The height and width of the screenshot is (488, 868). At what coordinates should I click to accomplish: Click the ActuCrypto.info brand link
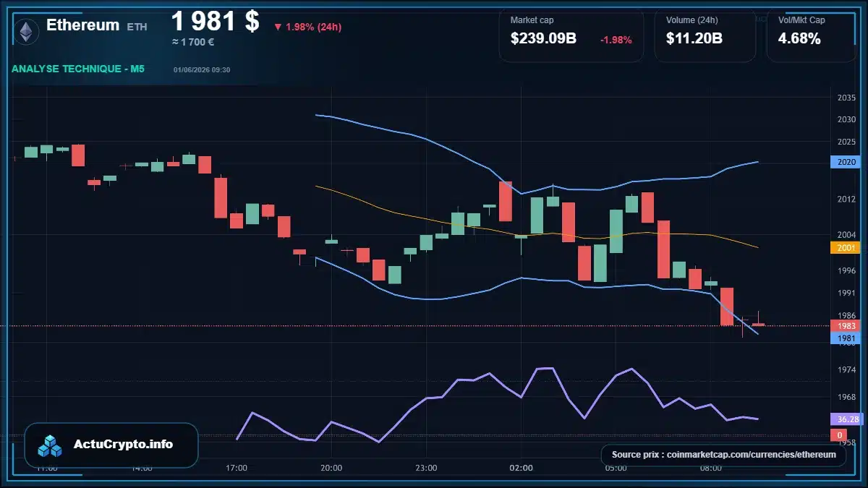pos(124,445)
